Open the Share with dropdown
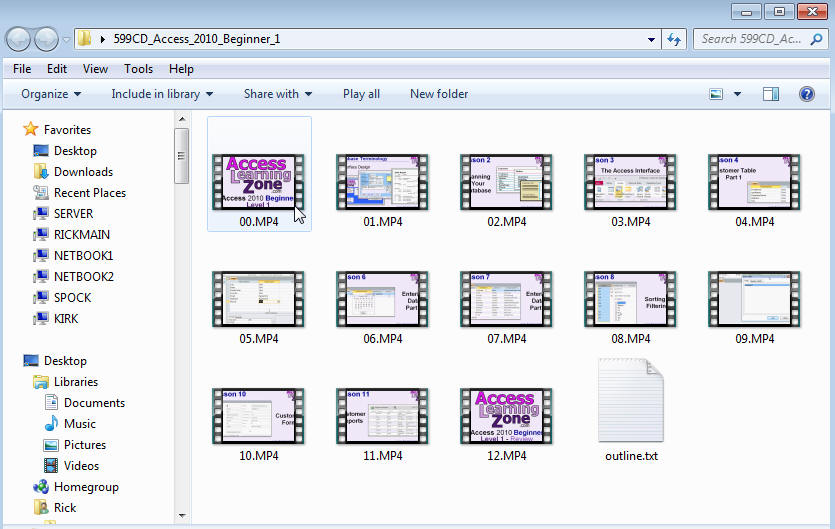The height and width of the screenshot is (529, 835). (278, 94)
